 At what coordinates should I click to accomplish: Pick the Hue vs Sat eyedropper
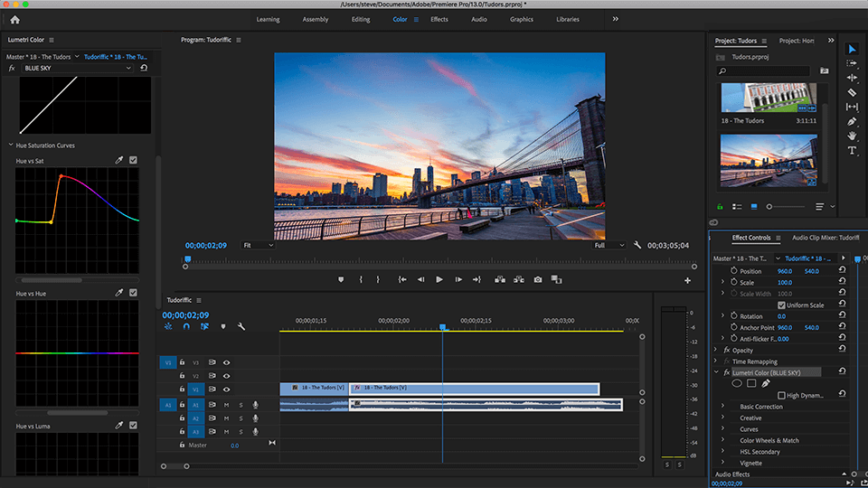point(119,161)
